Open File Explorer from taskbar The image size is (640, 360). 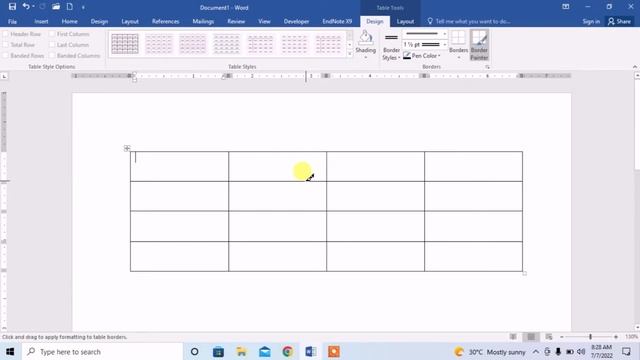pos(241,351)
